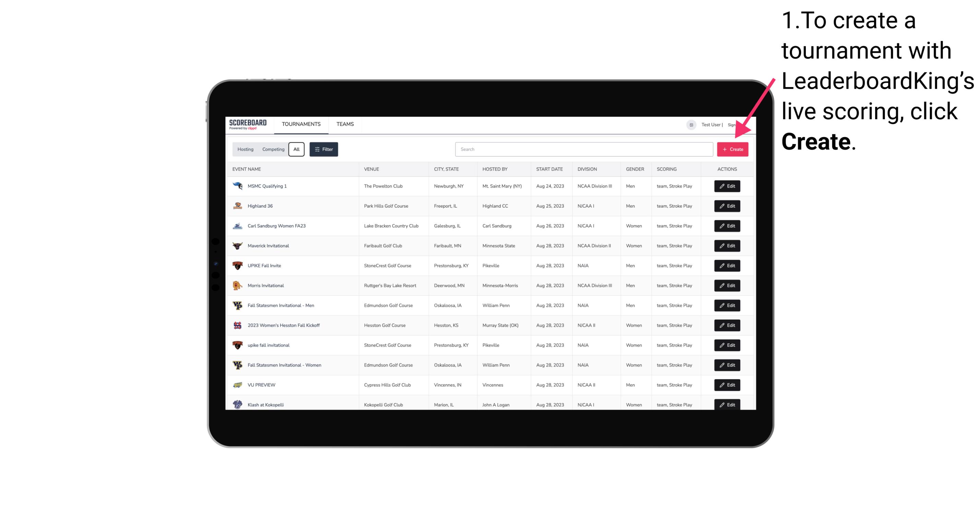980x527 pixels.
Task: Click the Edit icon for Carl Sandburg Women FA23
Action: 727,226
